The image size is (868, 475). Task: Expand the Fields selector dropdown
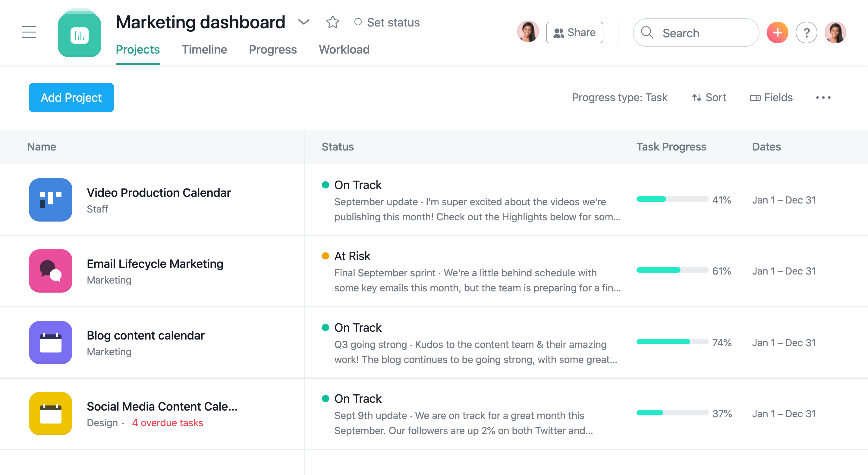coord(771,97)
